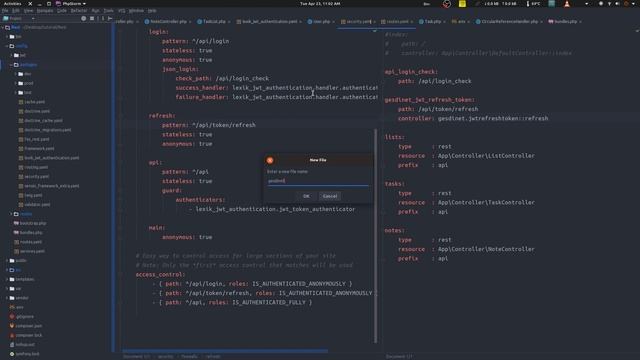
Task: Expand the bin folder arrow
Action: (7, 37)
